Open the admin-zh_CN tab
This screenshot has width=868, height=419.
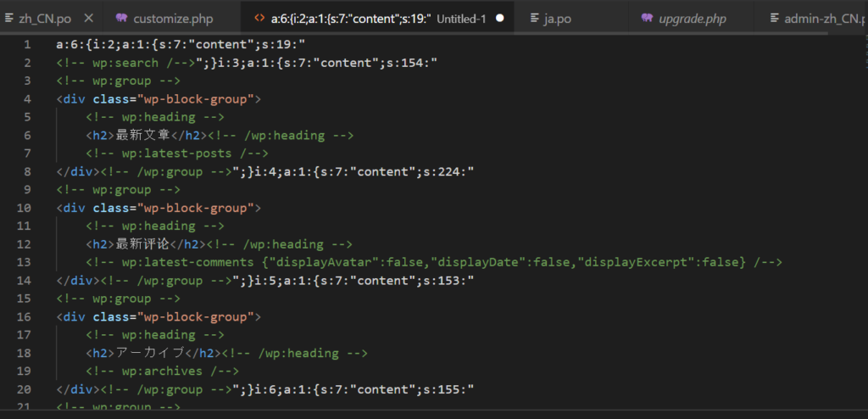[822, 18]
